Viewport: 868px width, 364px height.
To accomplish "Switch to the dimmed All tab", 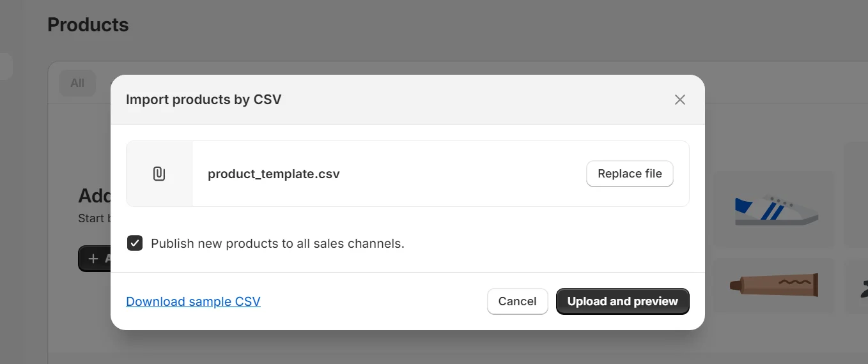I will (x=77, y=83).
